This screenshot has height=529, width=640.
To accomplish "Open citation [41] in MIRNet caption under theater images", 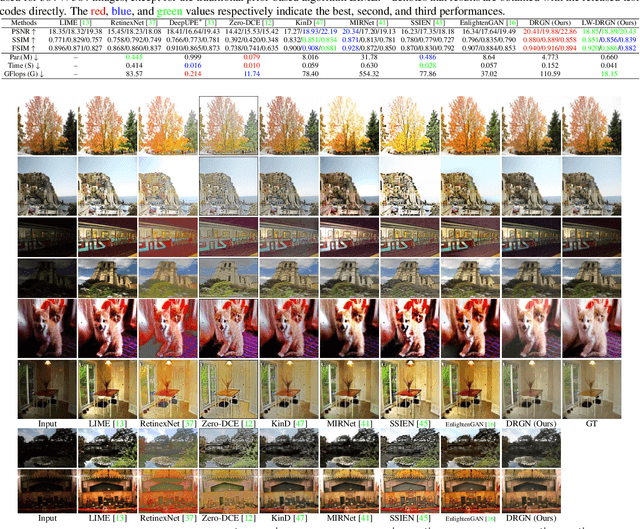I will click(365, 518).
